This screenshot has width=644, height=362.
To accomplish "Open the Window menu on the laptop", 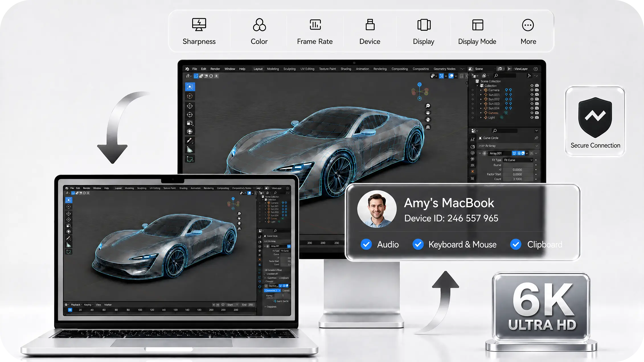I will pos(97,188).
